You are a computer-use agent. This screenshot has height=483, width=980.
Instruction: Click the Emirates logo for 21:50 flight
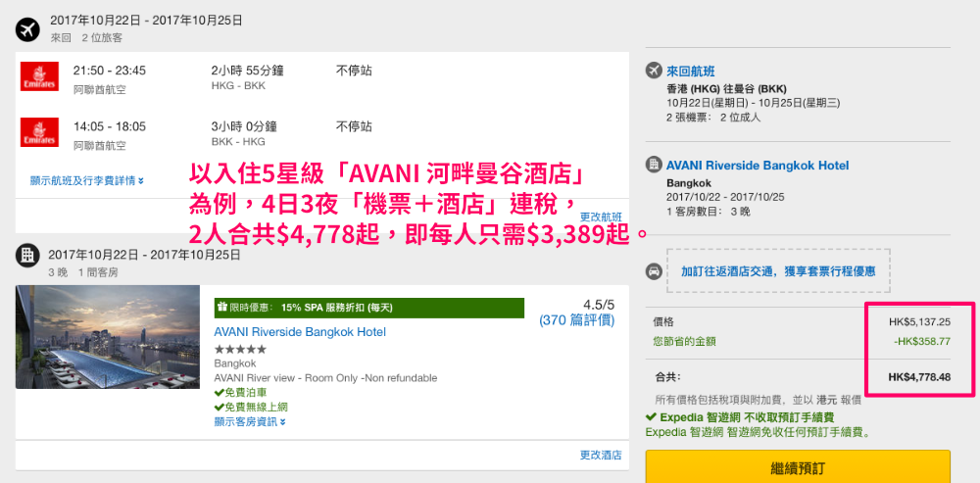point(39,76)
